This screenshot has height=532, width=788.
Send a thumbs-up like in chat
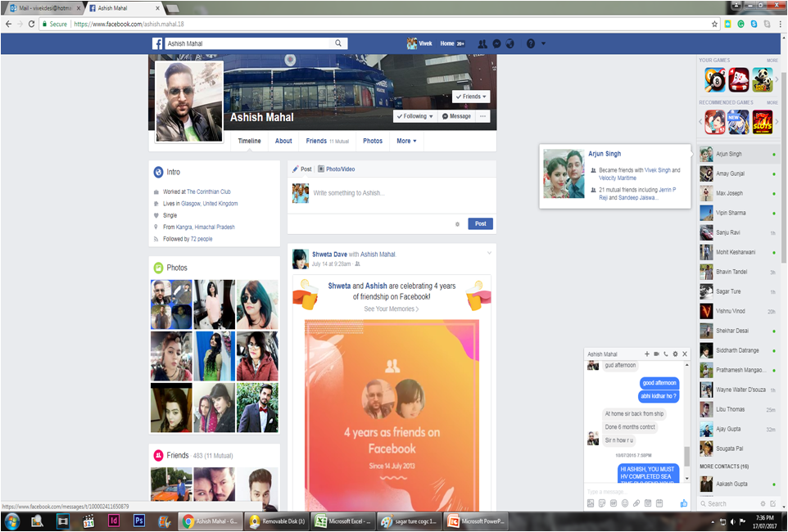click(x=683, y=503)
